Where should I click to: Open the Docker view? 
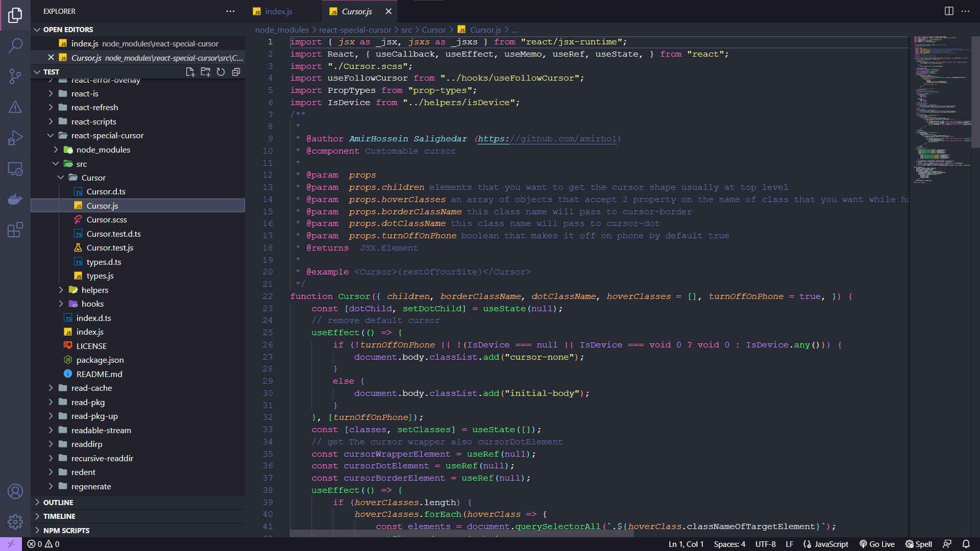[x=15, y=199]
